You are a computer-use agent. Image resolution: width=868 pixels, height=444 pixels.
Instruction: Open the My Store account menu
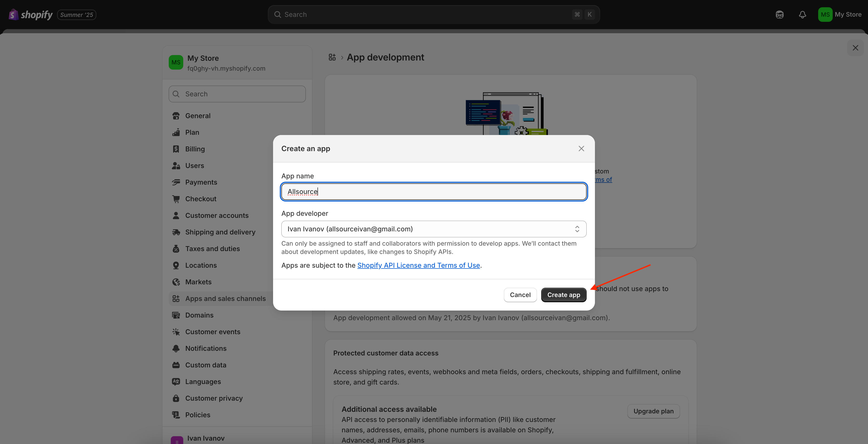tap(839, 15)
